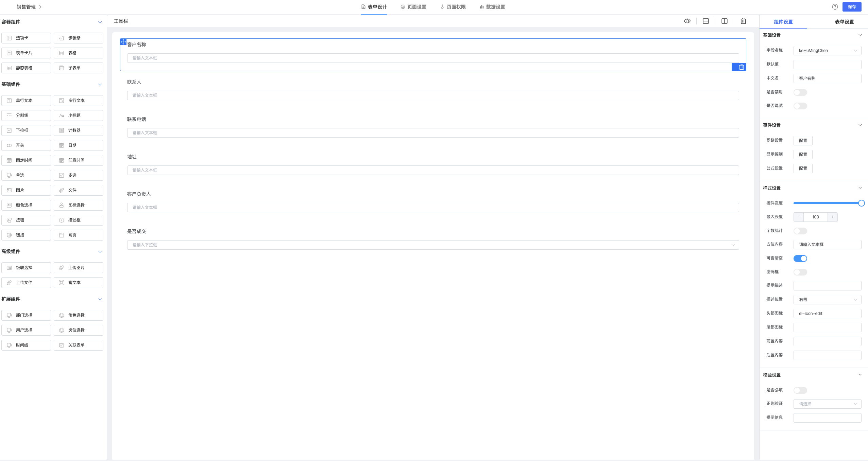This screenshot has height=461, width=868.
Task: Click the move handle on 客户名称 field
Action: tap(123, 42)
